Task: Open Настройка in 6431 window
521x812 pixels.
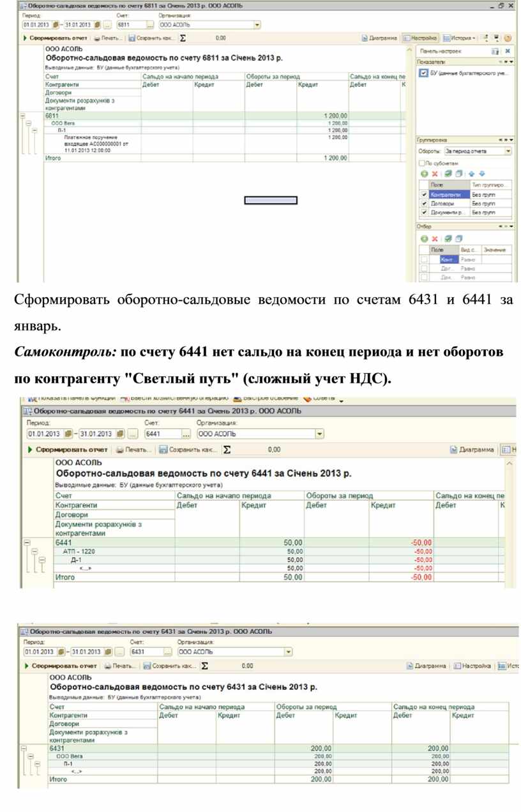Action: pyautogui.click(x=472, y=666)
